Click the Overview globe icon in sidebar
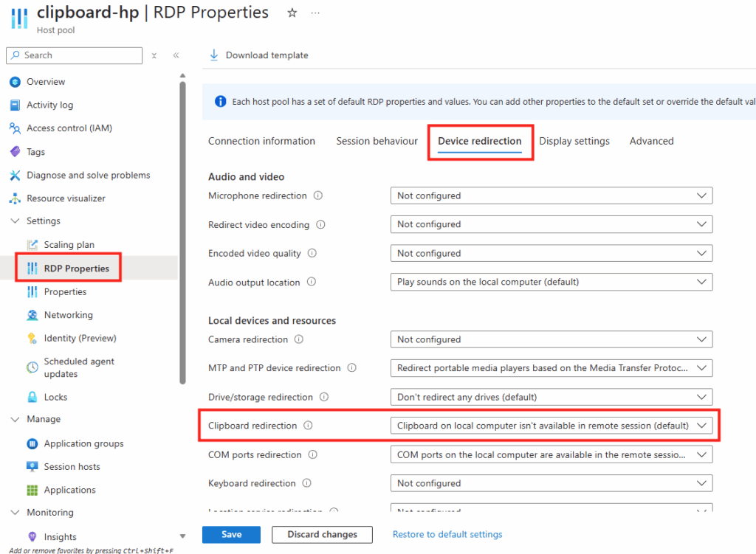The width and height of the screenshot is (756, 554). (15, 82)
